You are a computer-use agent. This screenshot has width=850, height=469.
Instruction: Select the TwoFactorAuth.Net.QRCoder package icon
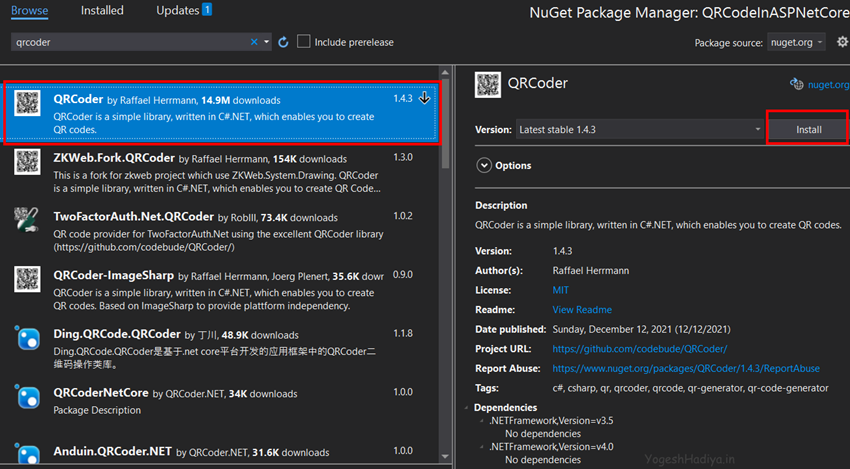27,220
